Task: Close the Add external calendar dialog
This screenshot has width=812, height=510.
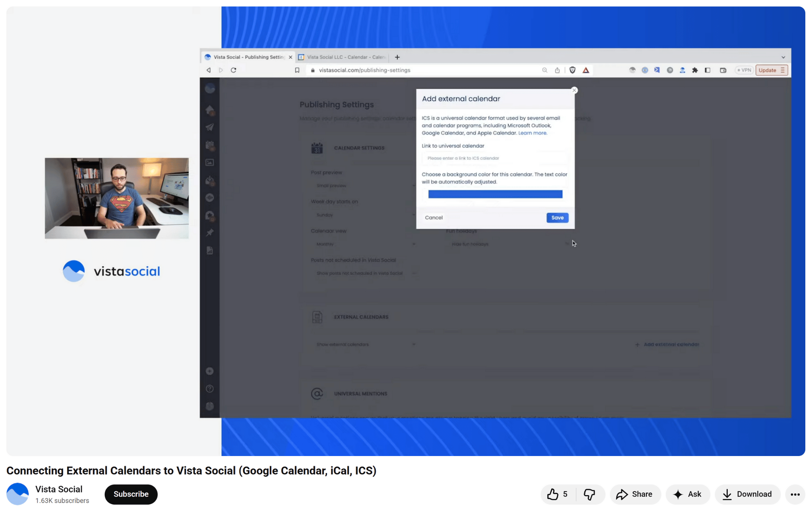Action: point(574,90)
